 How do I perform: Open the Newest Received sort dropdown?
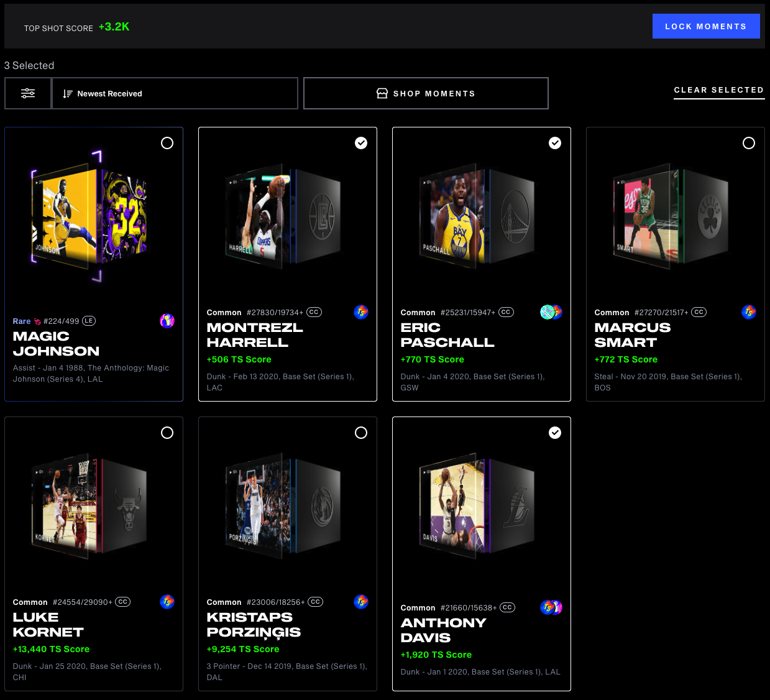(175, 93)
